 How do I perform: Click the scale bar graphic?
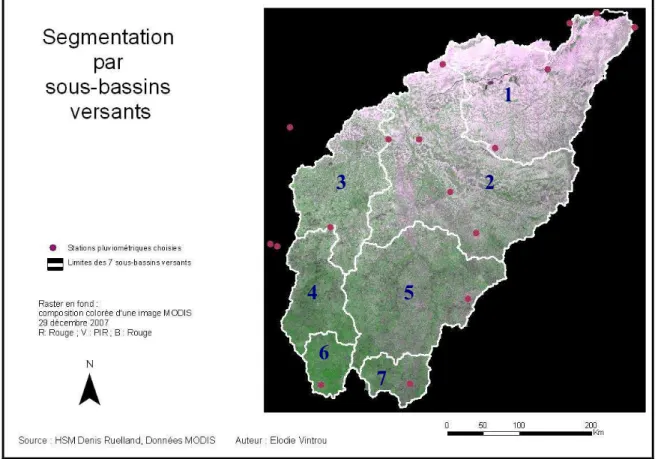click(x=519, y=433)
